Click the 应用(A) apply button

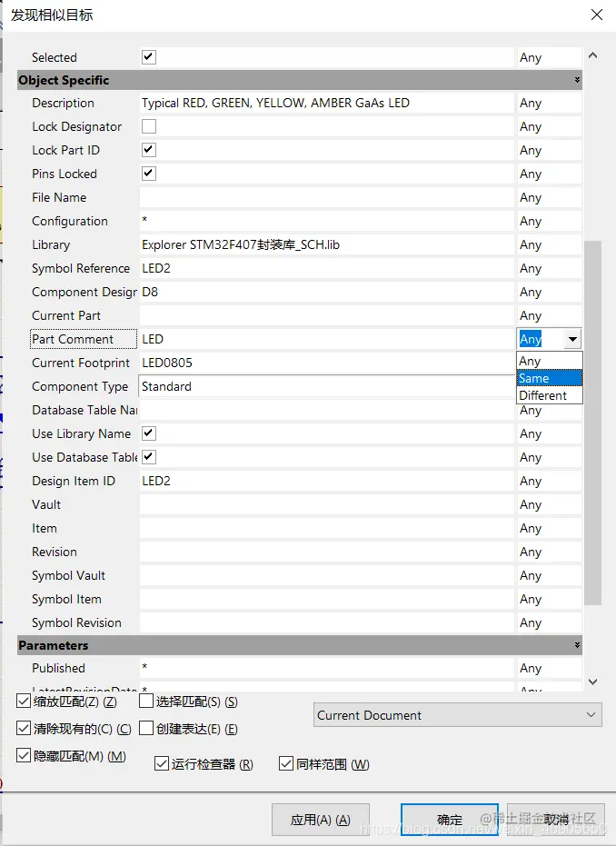tap(321, 820)
